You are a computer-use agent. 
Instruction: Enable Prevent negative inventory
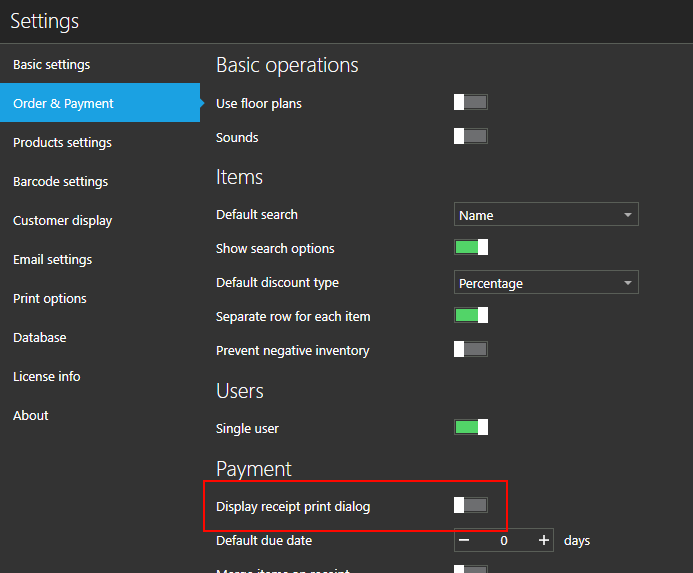(471, 349)
